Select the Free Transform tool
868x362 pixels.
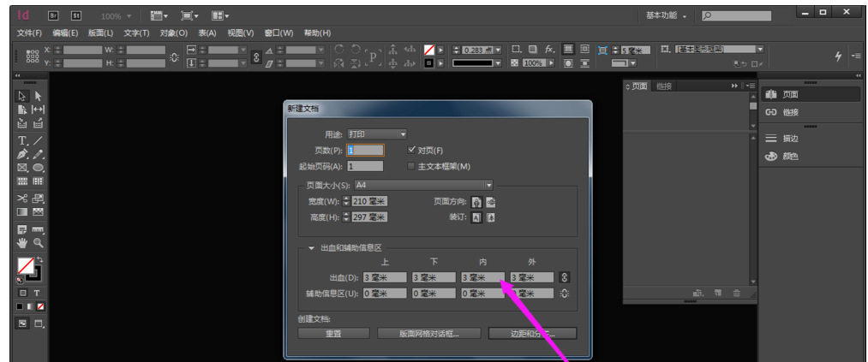(x=39, y=198)
